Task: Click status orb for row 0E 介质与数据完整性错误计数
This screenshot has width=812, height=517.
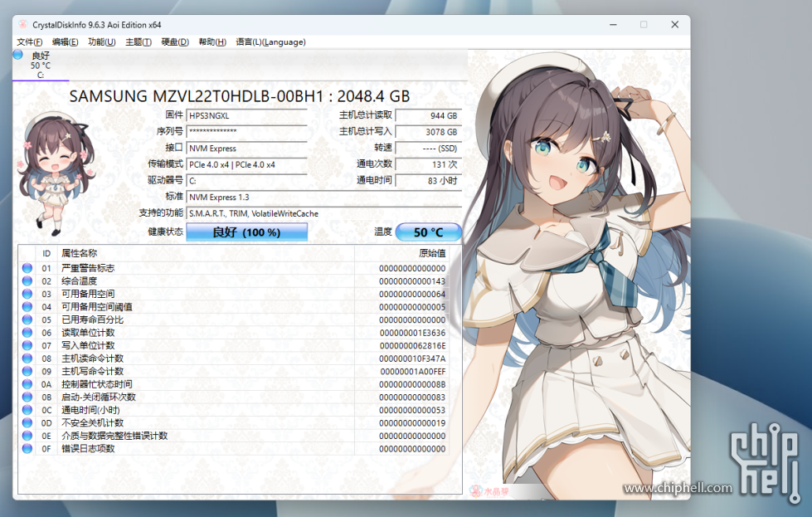Action: 27,436
